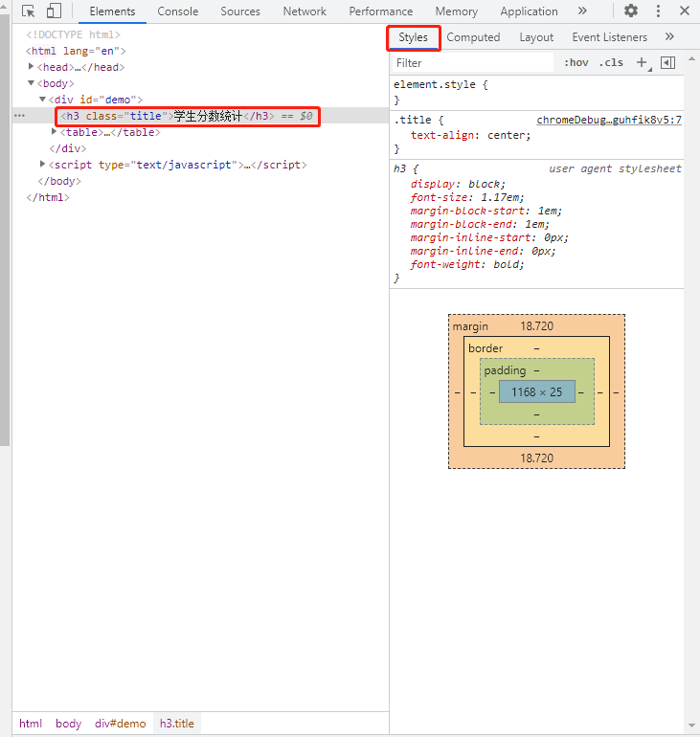Collapse the body element node
700x737 pixels.
tap(31, 83)
